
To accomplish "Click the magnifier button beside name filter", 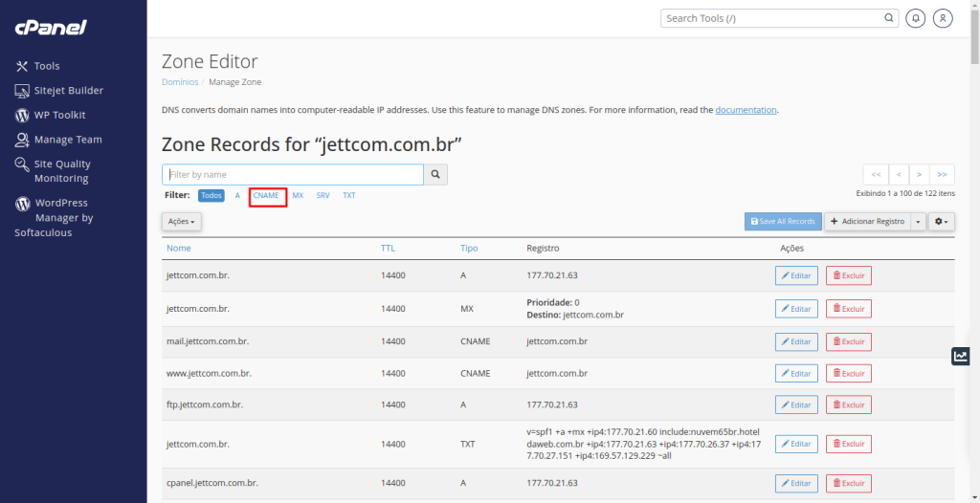I will tap(435, 175).
